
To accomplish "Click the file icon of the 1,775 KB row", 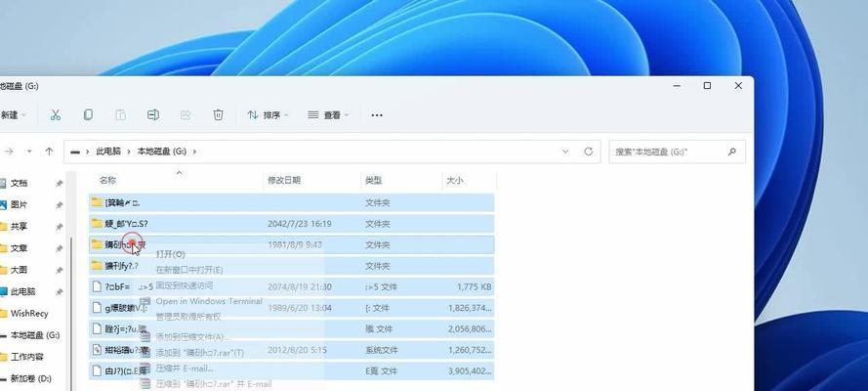I will [98, 286].
